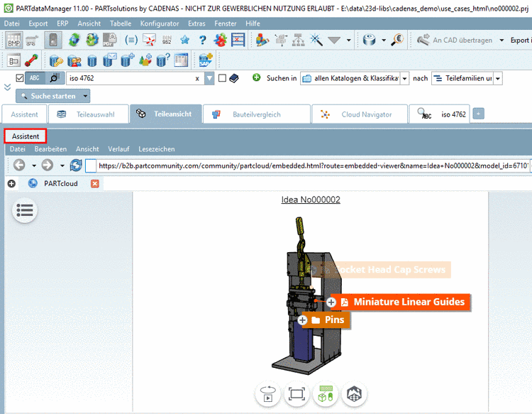532x414 pixels.
Task: Click the database with key icon
Action: pos(56,61)
